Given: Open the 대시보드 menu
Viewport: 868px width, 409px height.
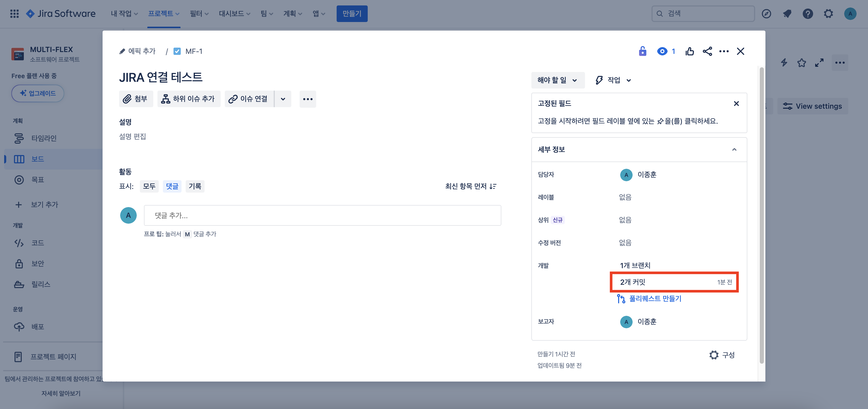Looking at the screenshot, I should coord(235,14).
